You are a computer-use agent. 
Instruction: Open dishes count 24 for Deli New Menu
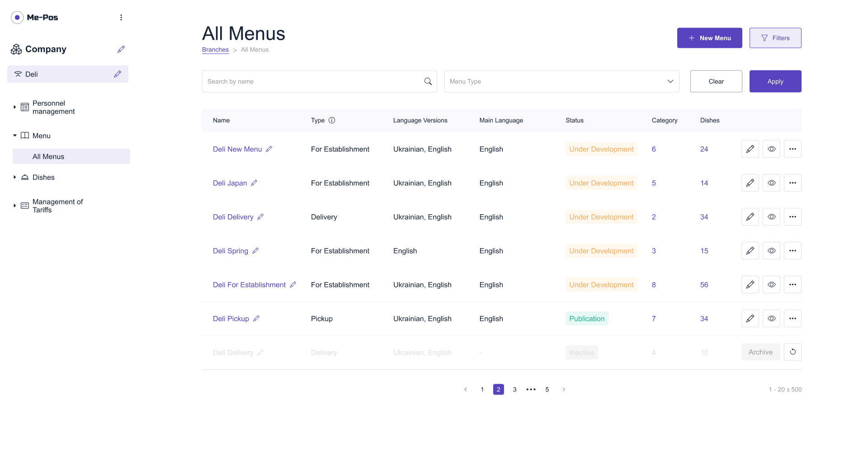point(704,149)
